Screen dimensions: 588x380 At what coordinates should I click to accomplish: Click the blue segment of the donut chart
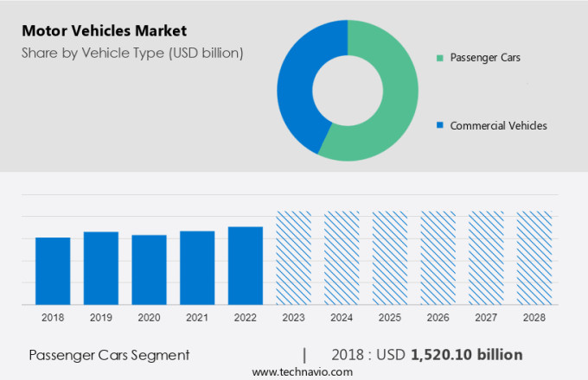[298, 86]
